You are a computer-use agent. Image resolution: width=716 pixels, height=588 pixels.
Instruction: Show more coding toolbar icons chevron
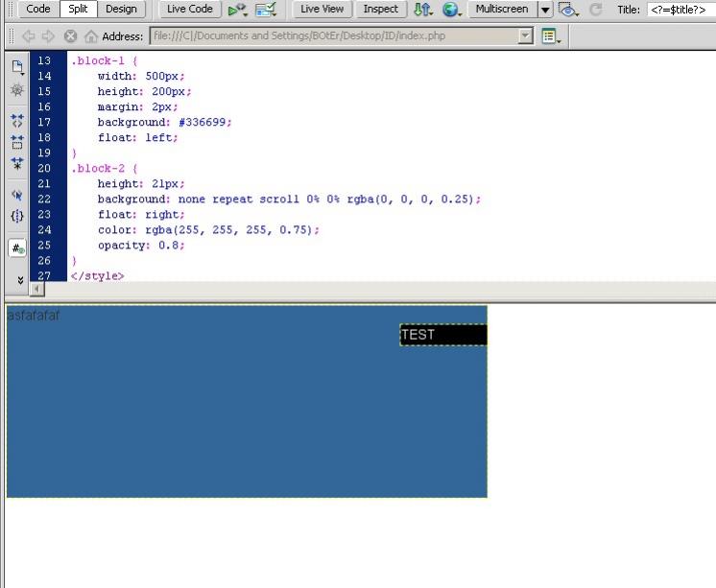pos(20,280)
